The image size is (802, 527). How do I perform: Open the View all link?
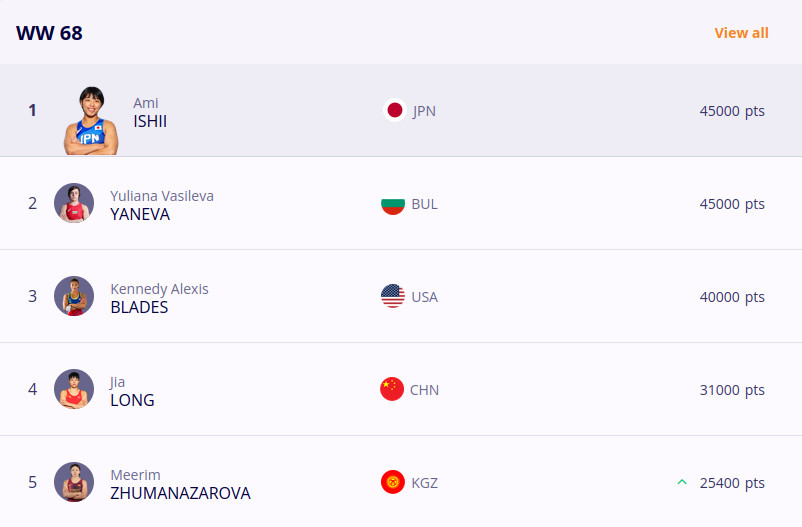(x=741, y=33)
